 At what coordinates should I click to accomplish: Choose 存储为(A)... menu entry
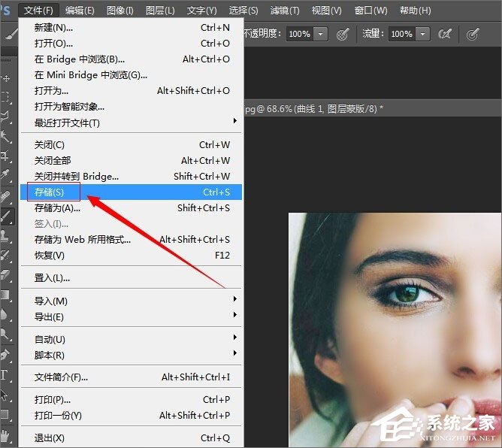[x=132, y=207]
